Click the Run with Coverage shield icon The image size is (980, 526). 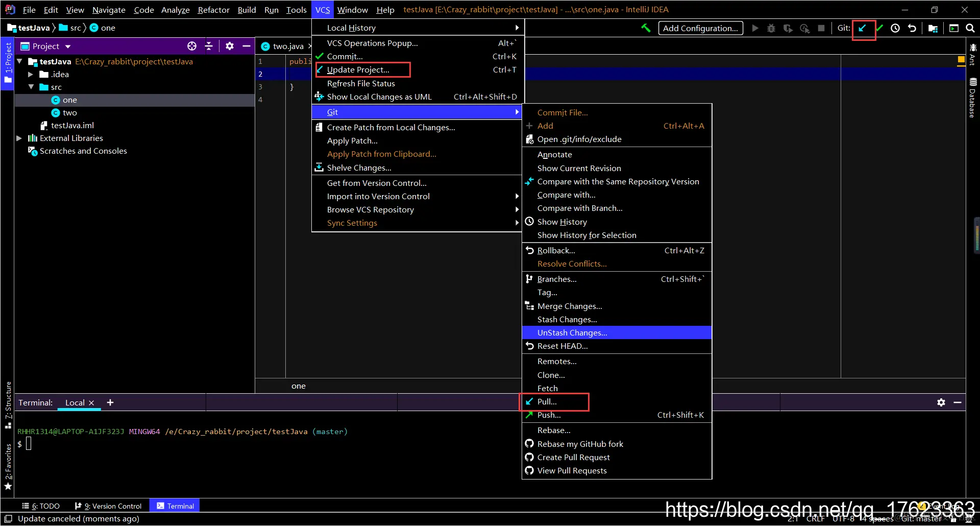click(788, 28)
